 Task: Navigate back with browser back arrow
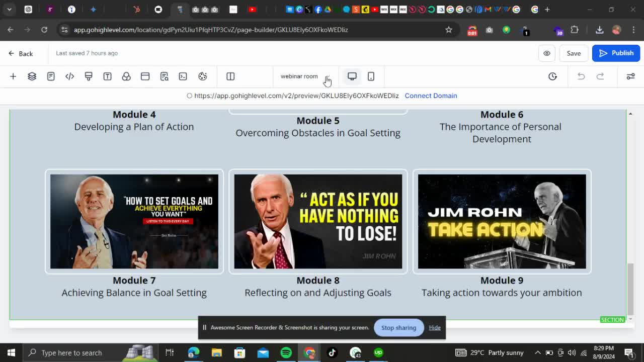pos(11,30)
